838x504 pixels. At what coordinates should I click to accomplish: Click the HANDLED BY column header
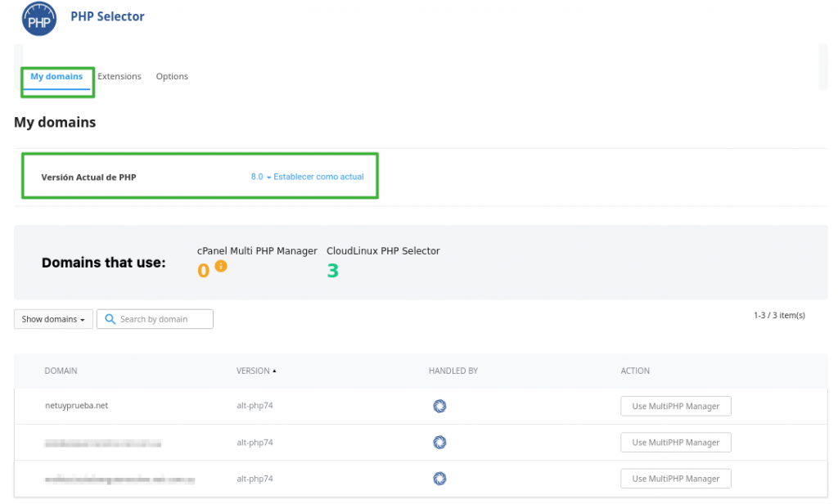coord(453,371)
